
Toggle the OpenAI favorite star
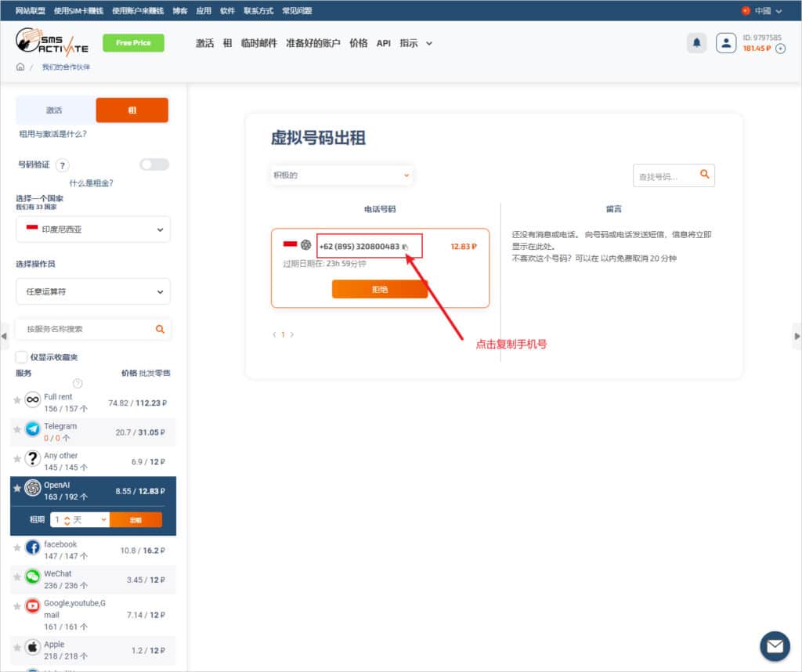[x=17, y=489]
